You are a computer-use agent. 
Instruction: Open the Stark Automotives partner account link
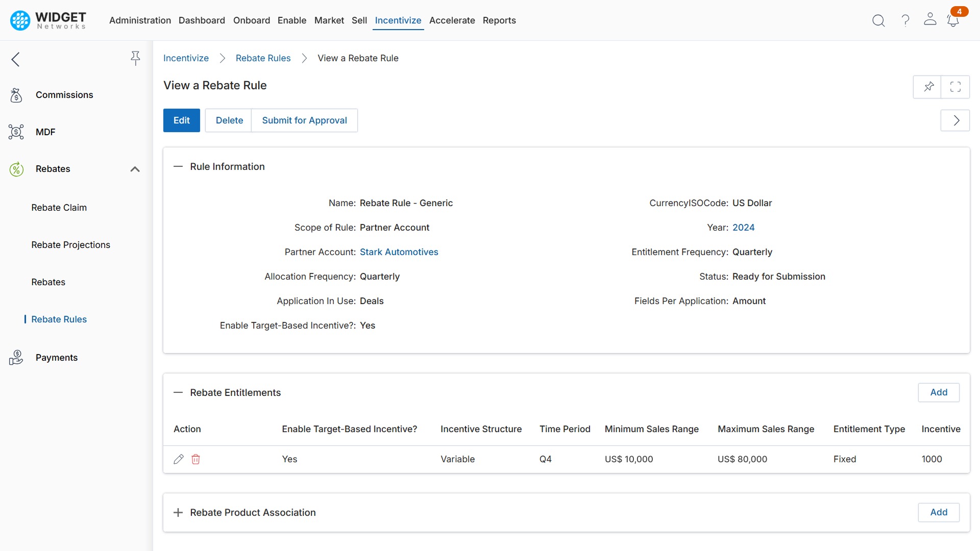399,252
